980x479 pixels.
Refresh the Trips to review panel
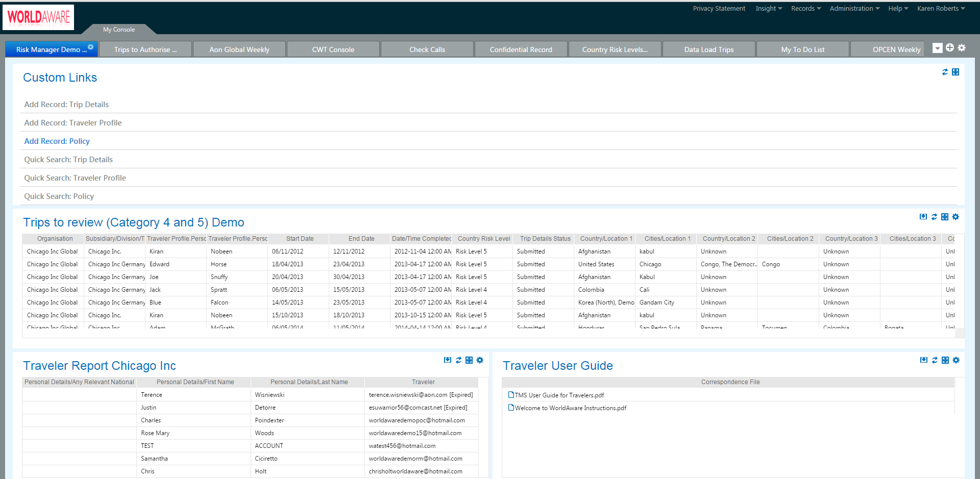click(934, 217)
